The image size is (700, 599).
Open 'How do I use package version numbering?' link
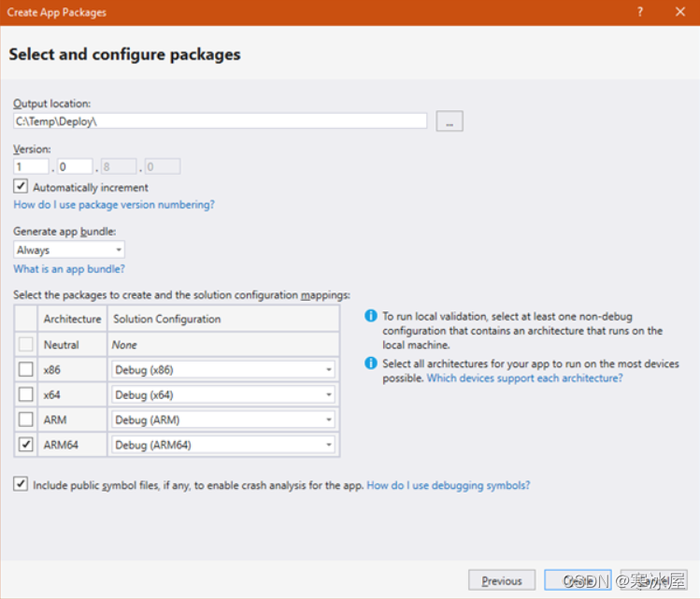(x=114, y=205)
